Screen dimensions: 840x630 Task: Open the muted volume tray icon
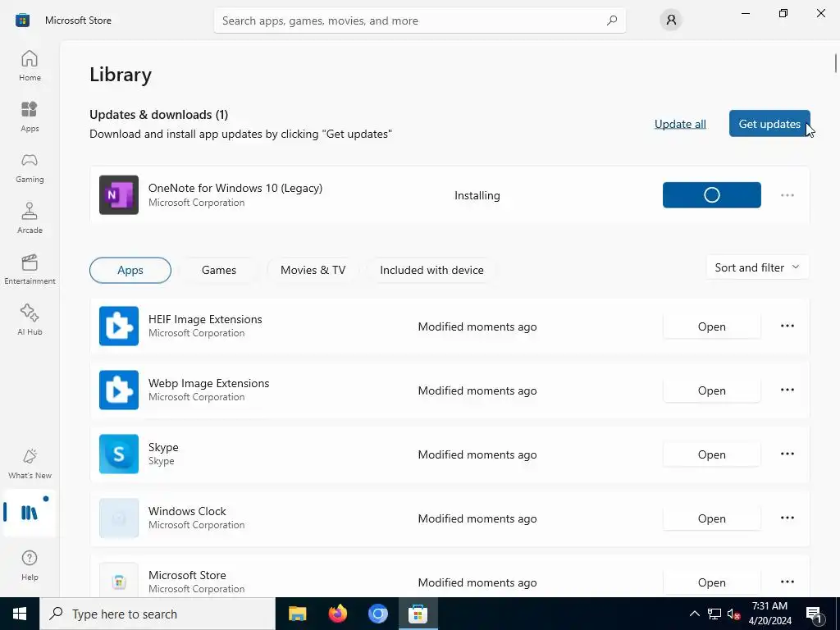click(x=733, y=614)
